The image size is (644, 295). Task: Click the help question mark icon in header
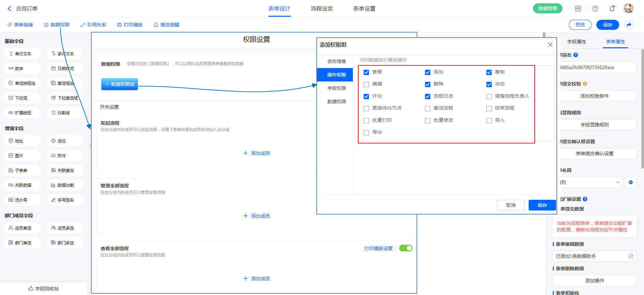pos(595,9)
